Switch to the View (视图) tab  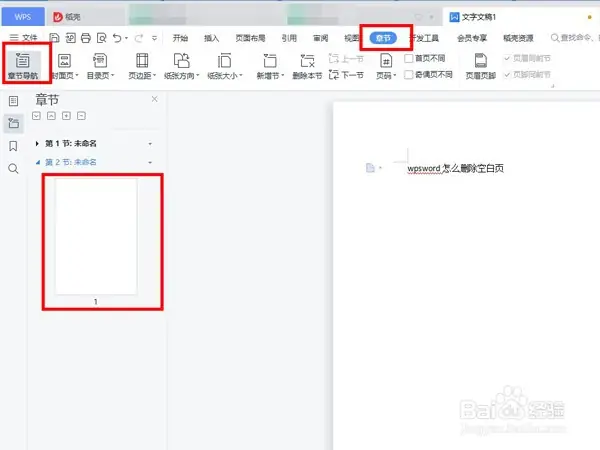(x=351, y=38)
